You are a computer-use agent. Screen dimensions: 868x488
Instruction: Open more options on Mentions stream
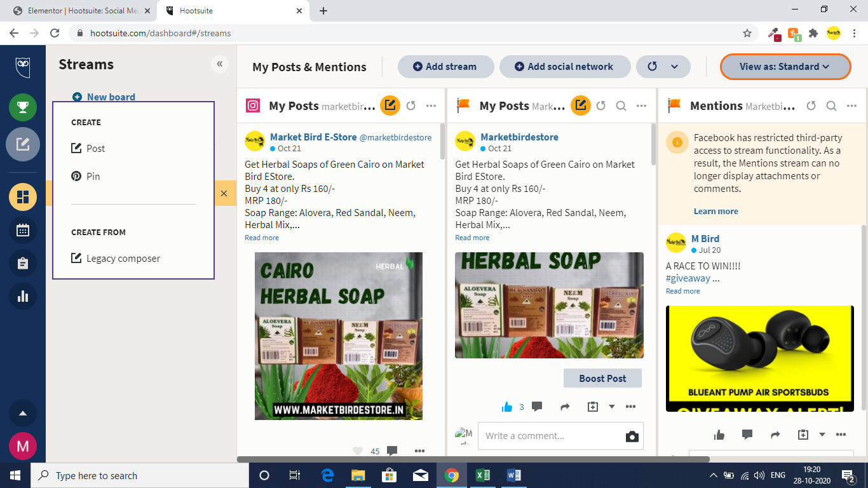click(x=851, y=105)
